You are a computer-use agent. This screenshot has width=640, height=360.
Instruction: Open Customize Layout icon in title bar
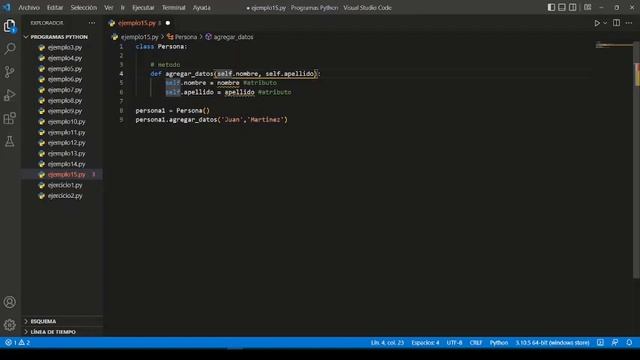(587, 7)
